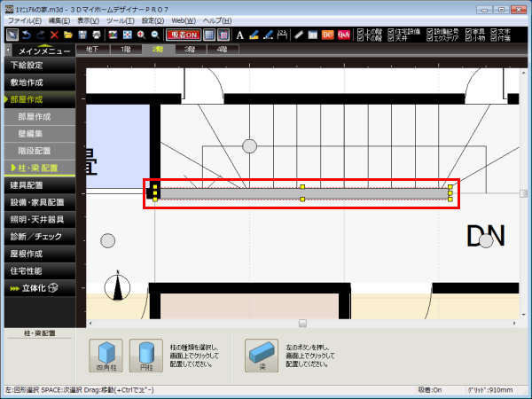Screen dimensions: 532x399
Task: Click the red X delete icon
Action: pos(54,35)
